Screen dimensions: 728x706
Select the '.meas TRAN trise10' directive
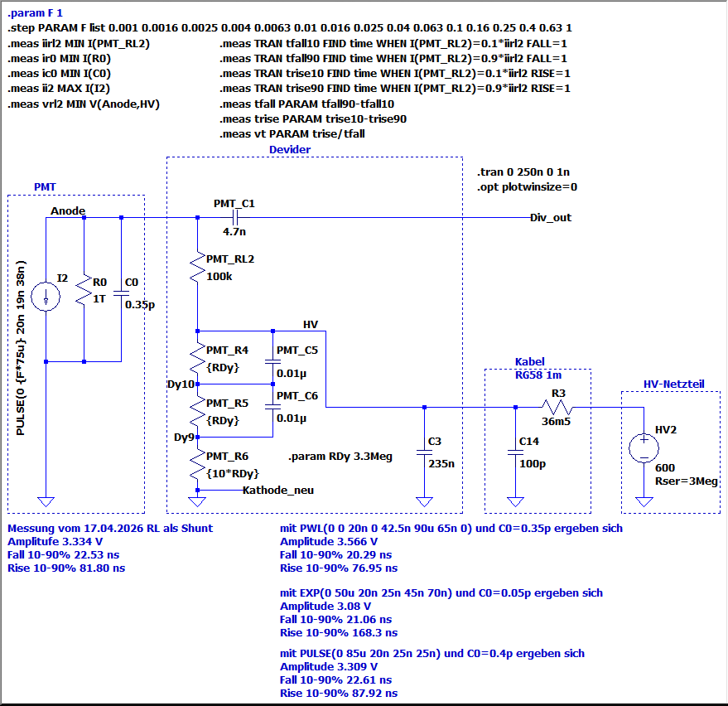coord(394,74)
